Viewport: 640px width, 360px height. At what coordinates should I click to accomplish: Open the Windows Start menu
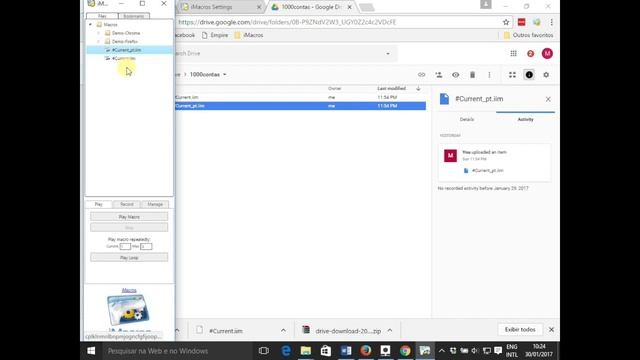[x=91, y=351]
